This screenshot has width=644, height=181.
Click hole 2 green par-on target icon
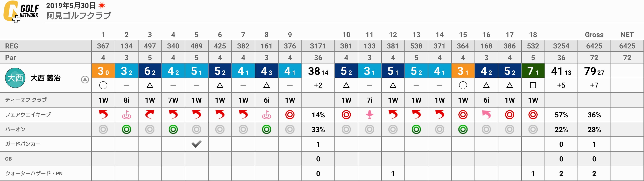(x=126, y=129)
